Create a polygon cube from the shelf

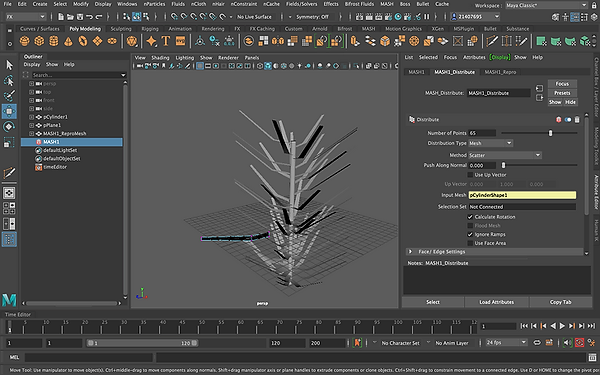coord(39,41)
